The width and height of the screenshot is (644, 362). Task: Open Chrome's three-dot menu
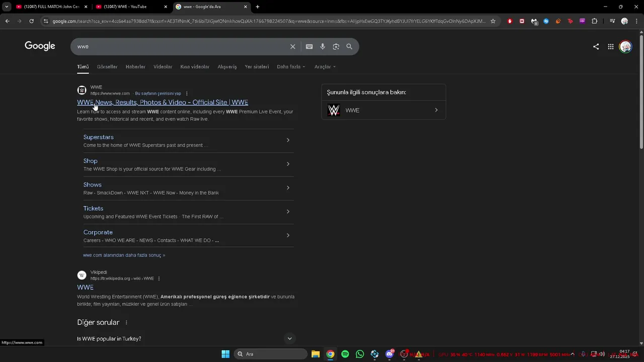point(636,21)
